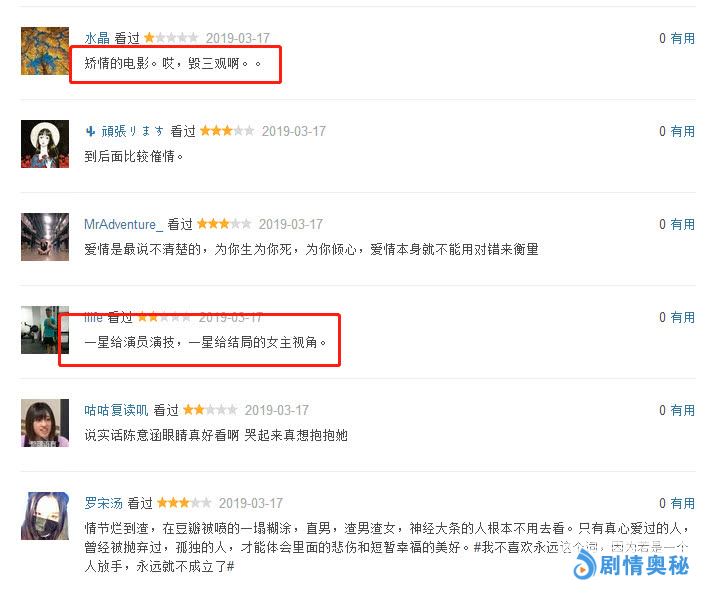Click 頑張ります avatar with hat girl
The width and height of the screenshot is (717, 595).
click(45, 144)
